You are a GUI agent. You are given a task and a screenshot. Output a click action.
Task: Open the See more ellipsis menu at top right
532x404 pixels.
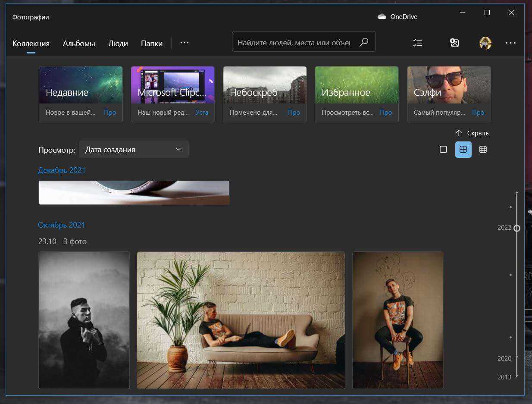(510, 43)
